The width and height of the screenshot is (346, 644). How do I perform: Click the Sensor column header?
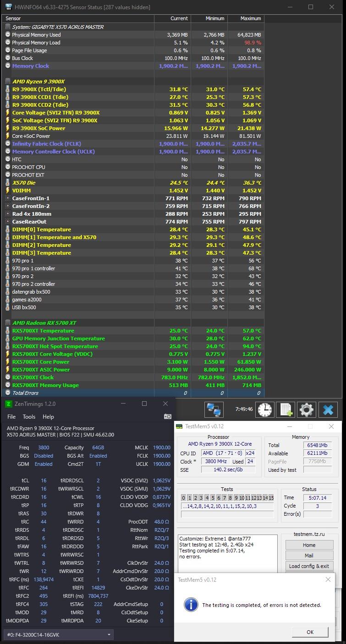(78, 18)
